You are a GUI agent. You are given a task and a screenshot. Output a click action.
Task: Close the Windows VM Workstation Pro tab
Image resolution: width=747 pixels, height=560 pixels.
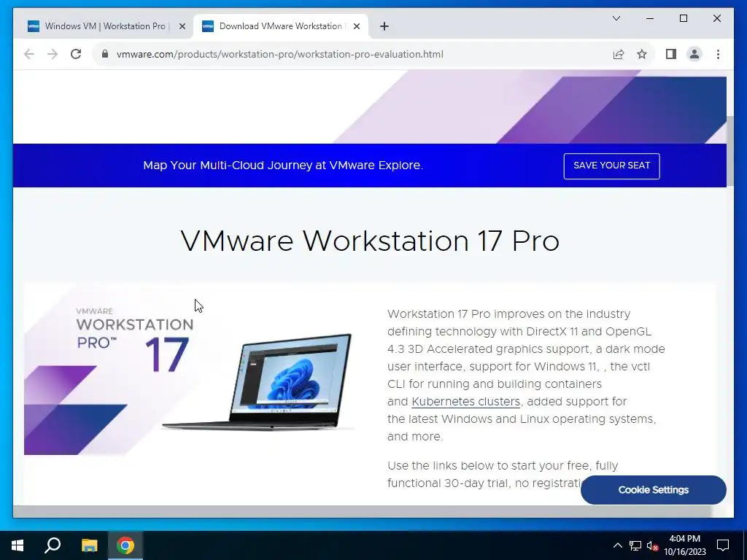182,26
